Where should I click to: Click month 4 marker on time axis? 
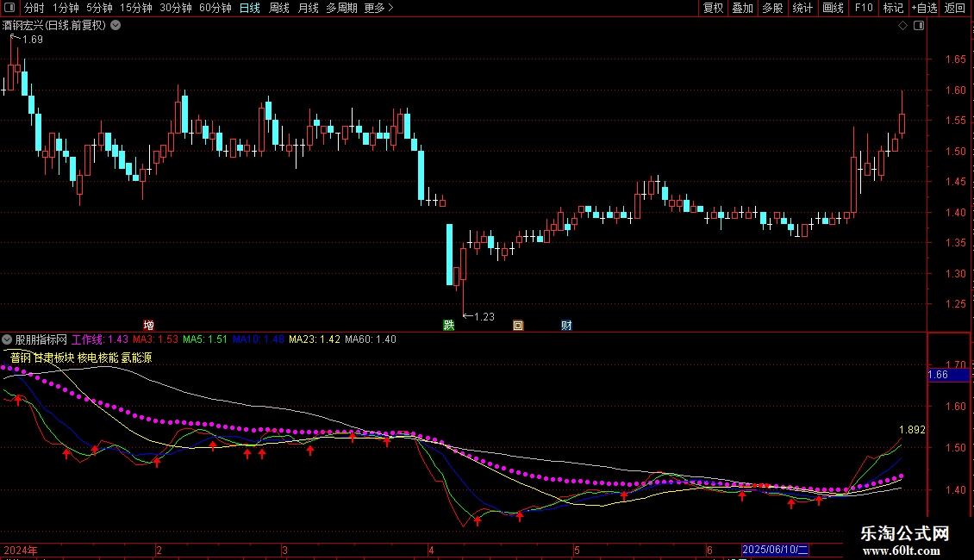click(x=431, y=550)
